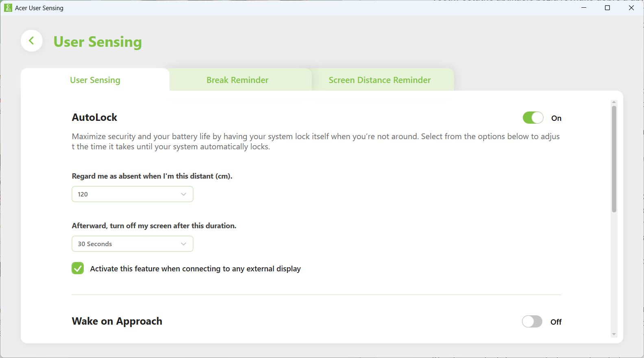Click the Off label beside Wake on Approach

tap(556, 322)
